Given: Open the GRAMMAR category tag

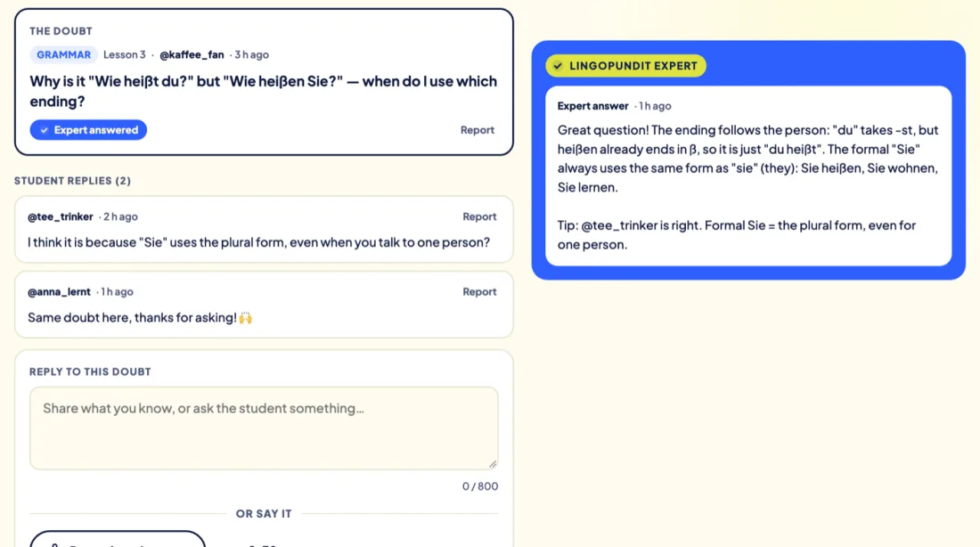Looking at the screenshot, I should point(63,54).
